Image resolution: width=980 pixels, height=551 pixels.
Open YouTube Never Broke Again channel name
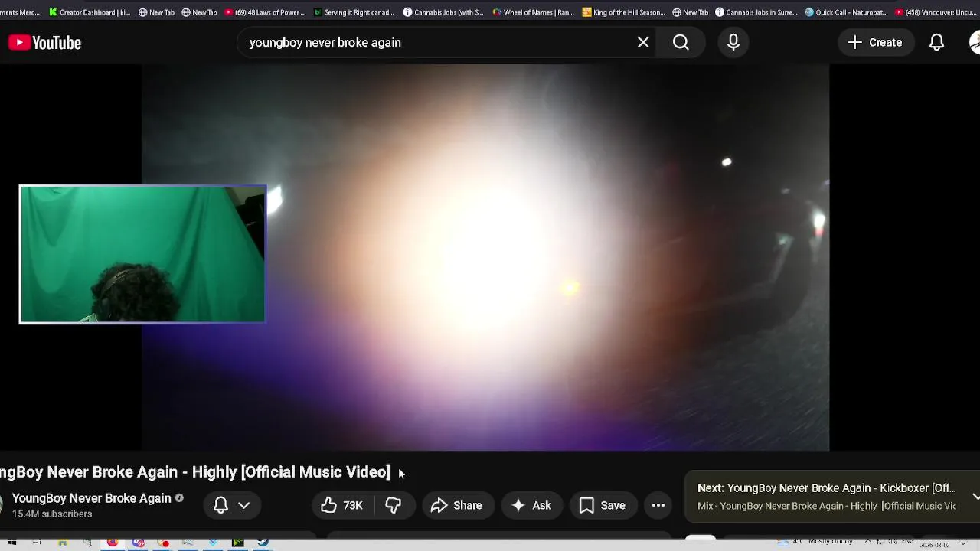[92, 498]
